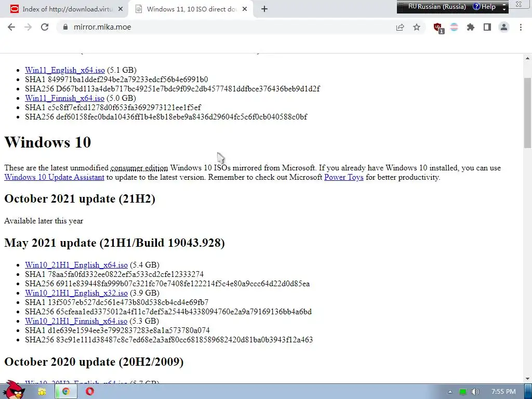The width and height of the screenshot is (532, 399).
Task: Click the 'Available later this year' text
Action: point(44,221)
